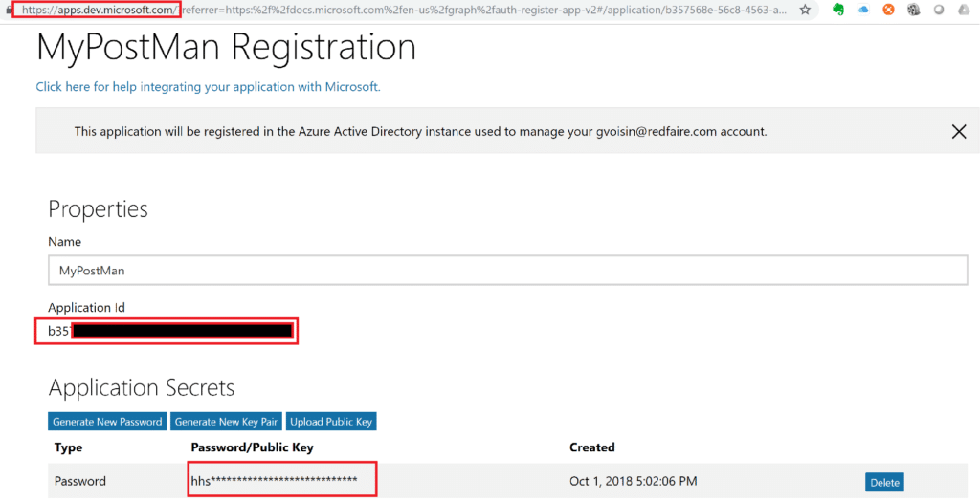Viewport: 980px width, 502px height.
Task: Open the blue cloud extension
Action: [x=864, y=10]
